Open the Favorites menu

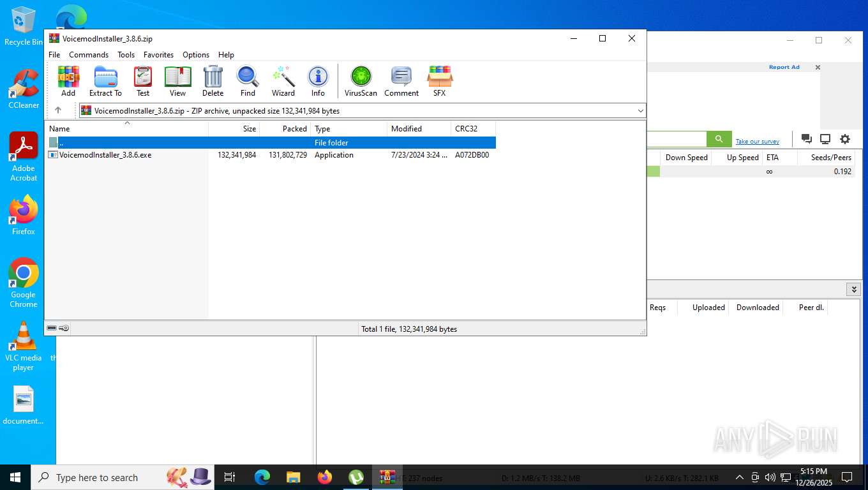click(x=158, y=55)
